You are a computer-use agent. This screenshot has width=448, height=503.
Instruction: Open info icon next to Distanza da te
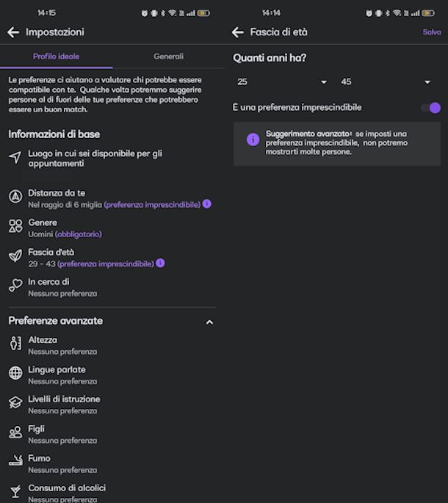click(207, 204)
